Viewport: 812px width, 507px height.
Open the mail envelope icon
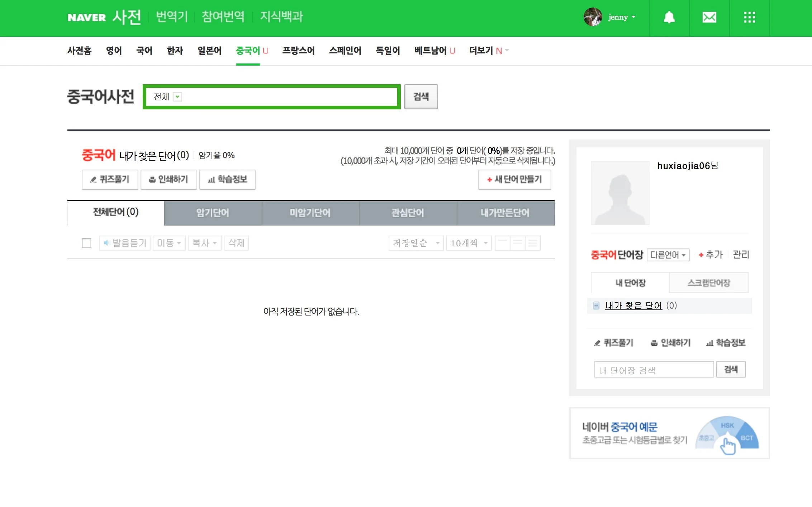pos(709,17)
